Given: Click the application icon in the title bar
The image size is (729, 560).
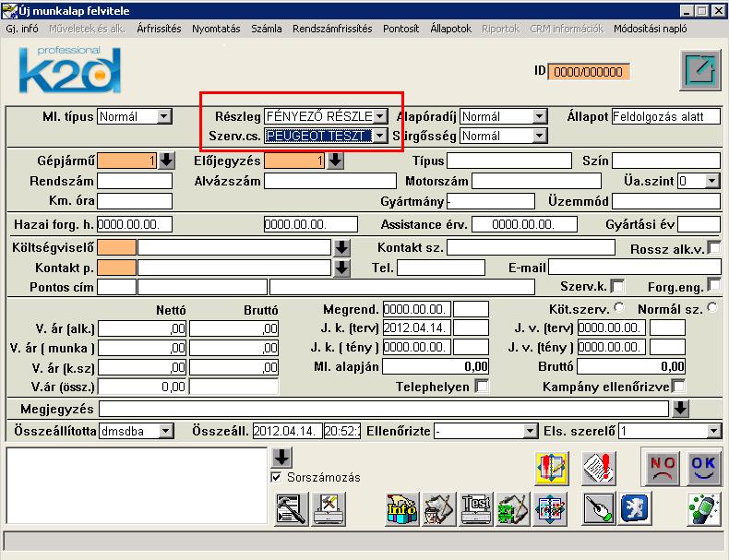Looking at the screenshot, I should point(9,10).
